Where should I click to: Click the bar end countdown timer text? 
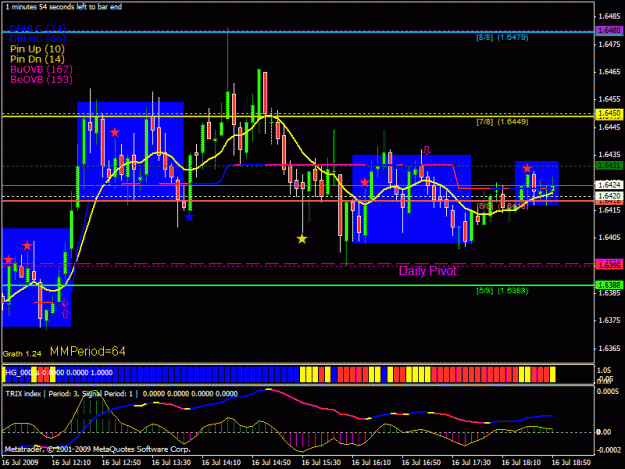[x=64, y=7]
